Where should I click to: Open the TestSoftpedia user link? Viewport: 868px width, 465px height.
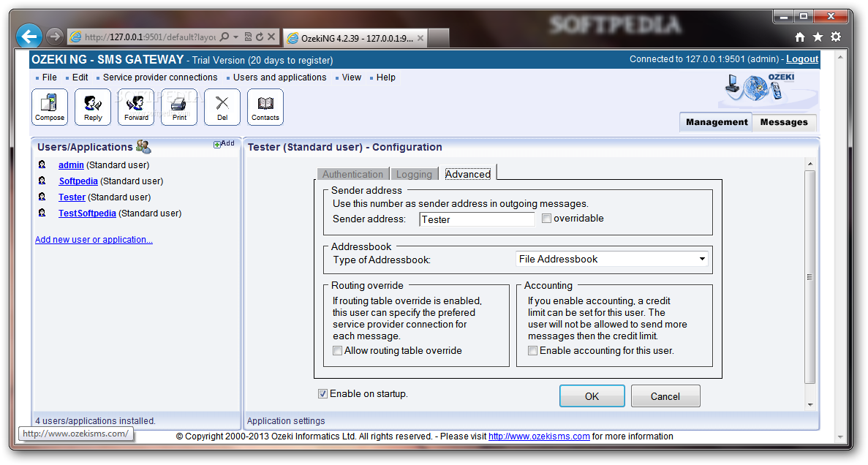87,213
